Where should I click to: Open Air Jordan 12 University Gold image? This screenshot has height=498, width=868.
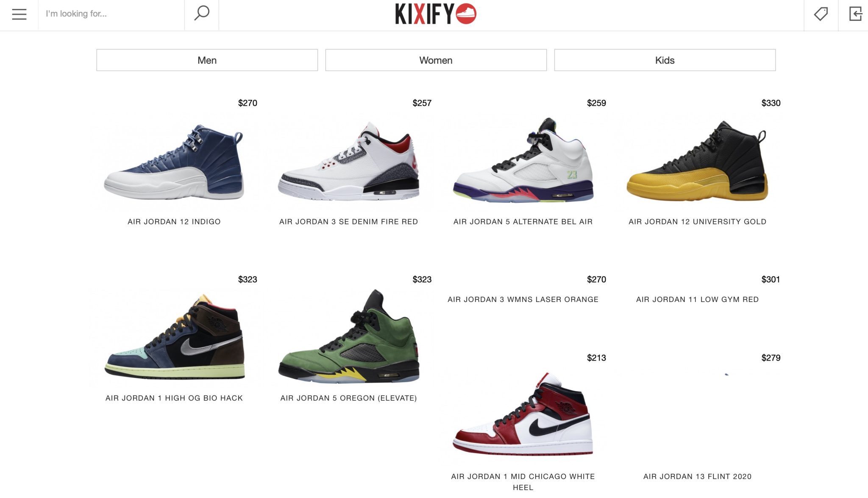[697, 161]
